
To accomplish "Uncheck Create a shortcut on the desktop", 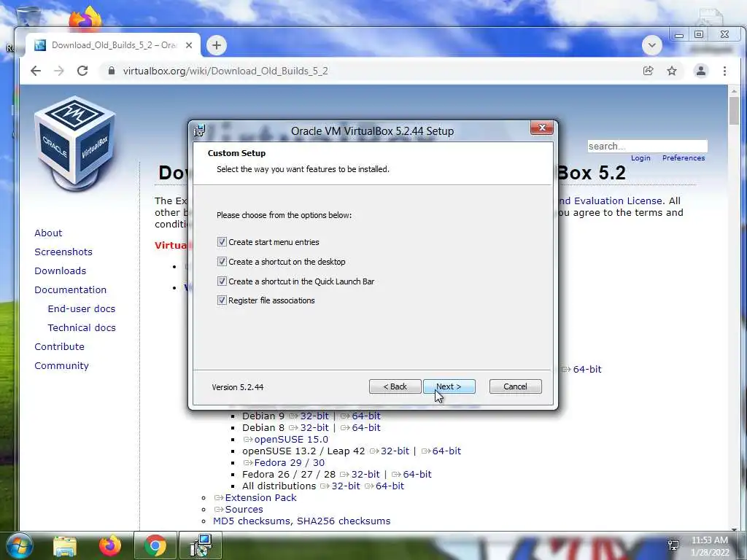I will (222, 262).
